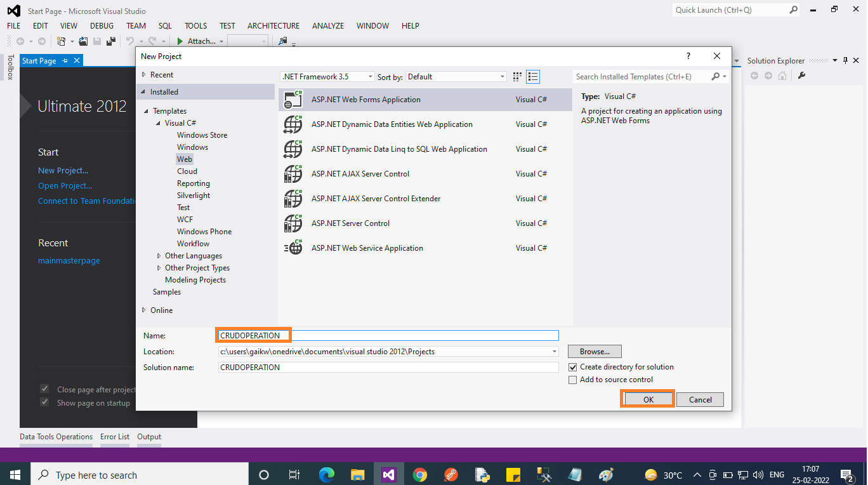Check Add to source control

point(573,380)
